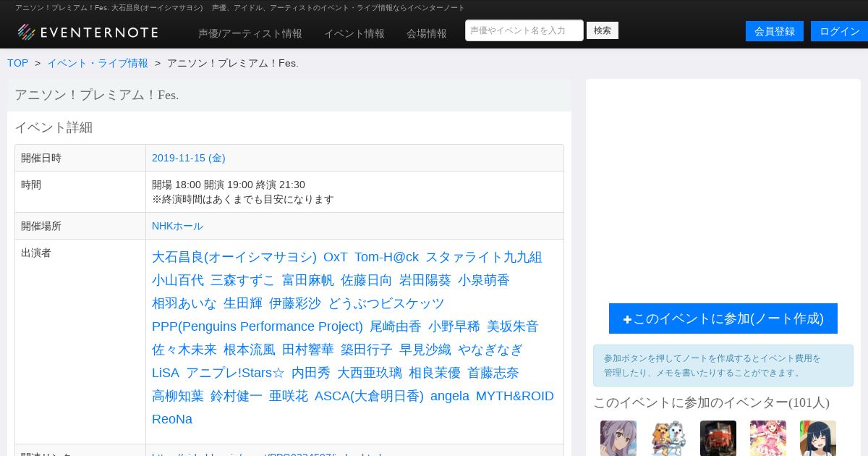Open performer 亜咲花
868x456 pixels.
[289, 396]
